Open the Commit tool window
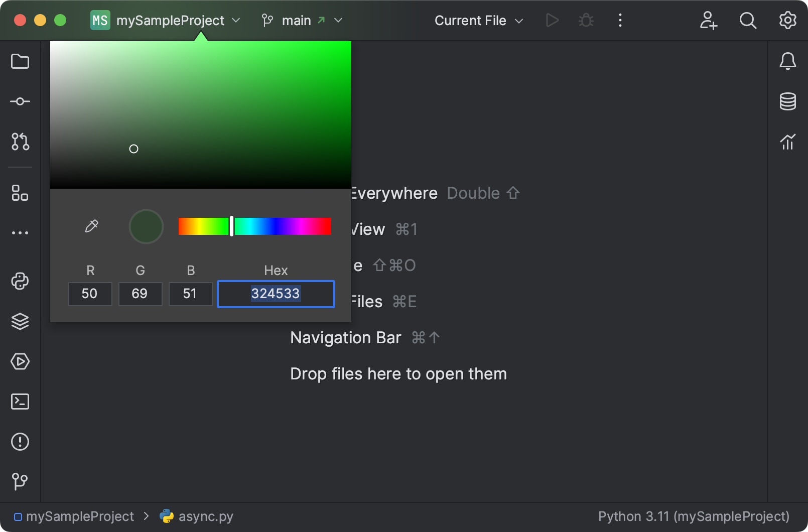Image resolution: width=808 pixels, height=532 pixels. coord(20,101)
